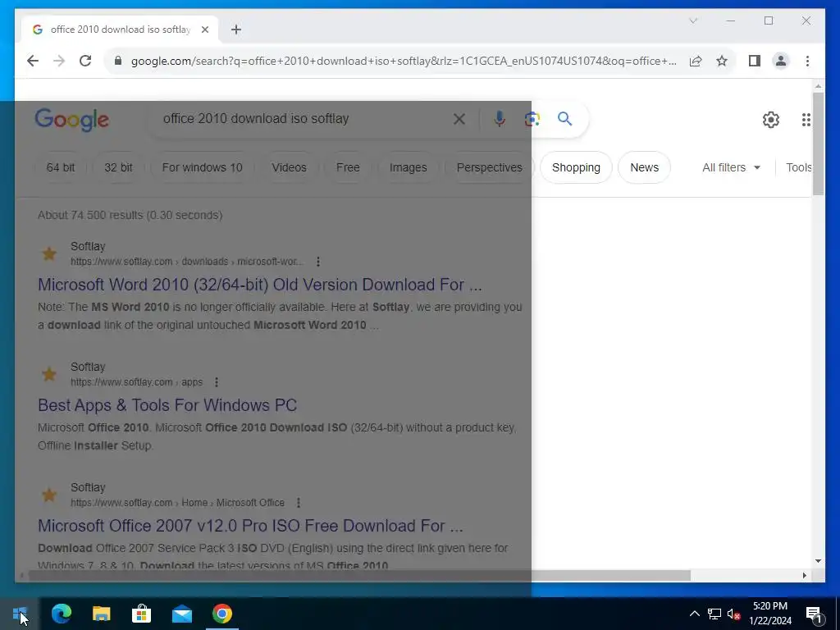
Task: Click the horizontal scrollbar thumb
Action: [359, 575]
